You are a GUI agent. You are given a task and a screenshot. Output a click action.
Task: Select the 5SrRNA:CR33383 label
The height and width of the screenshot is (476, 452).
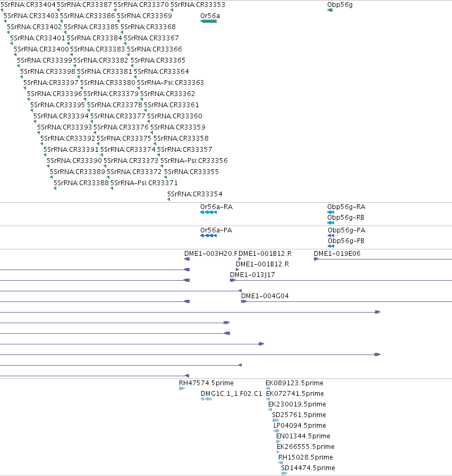(98, 49)
